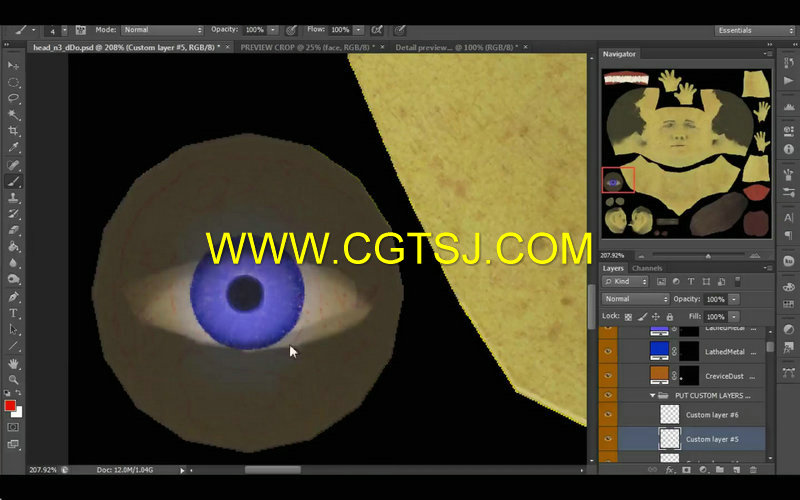800x500 pixels.
Task: Select the Lasso tool
Action: [13, 98]
